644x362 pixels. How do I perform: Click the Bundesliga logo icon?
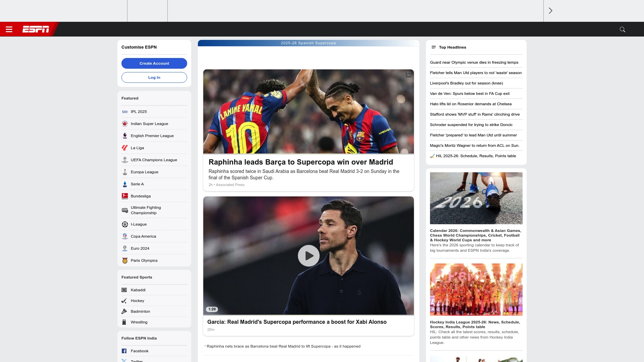tap(125, 196)
